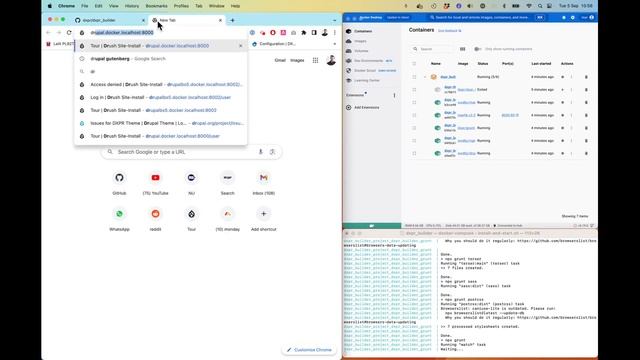Click Gmail link
Image resolution: width=640 pixels, height=360 pixels.
point(280,60)
